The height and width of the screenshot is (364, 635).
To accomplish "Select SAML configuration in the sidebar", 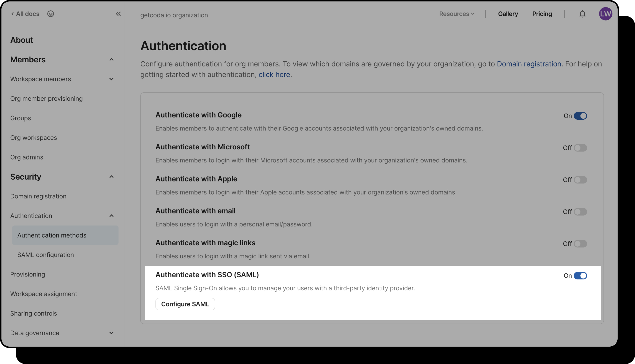I will click(45, 255).
